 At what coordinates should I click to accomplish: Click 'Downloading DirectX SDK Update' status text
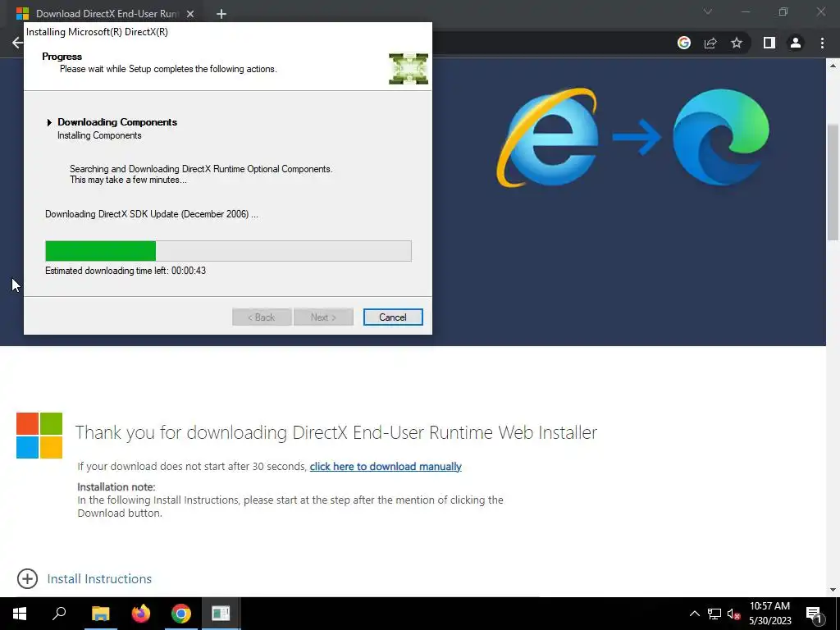tap(152, 214)
